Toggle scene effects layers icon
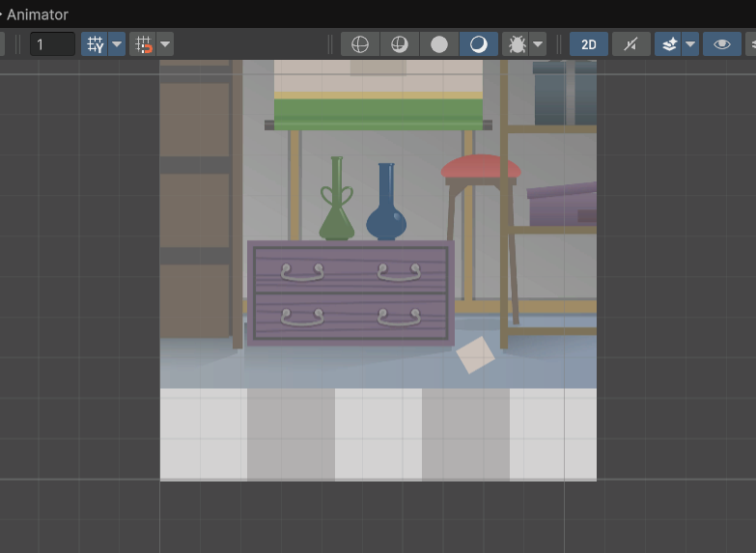756x553 pixels. (668, 44)
